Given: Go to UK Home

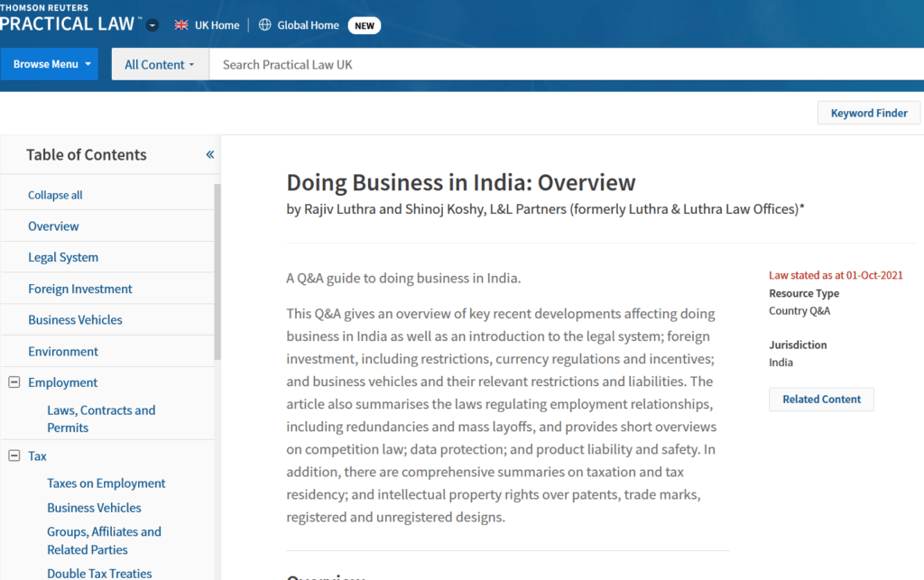Looking at the screenshot, I should 217,25.
